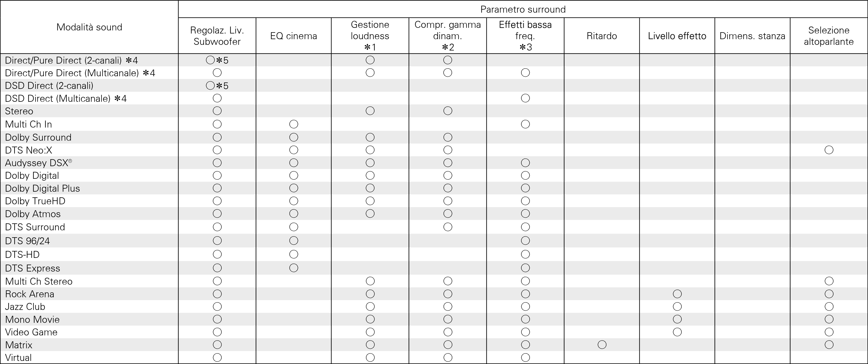Click Livello effetto circle for Rock Arena
Screen dimensions: 868x364
pos(677,294)
